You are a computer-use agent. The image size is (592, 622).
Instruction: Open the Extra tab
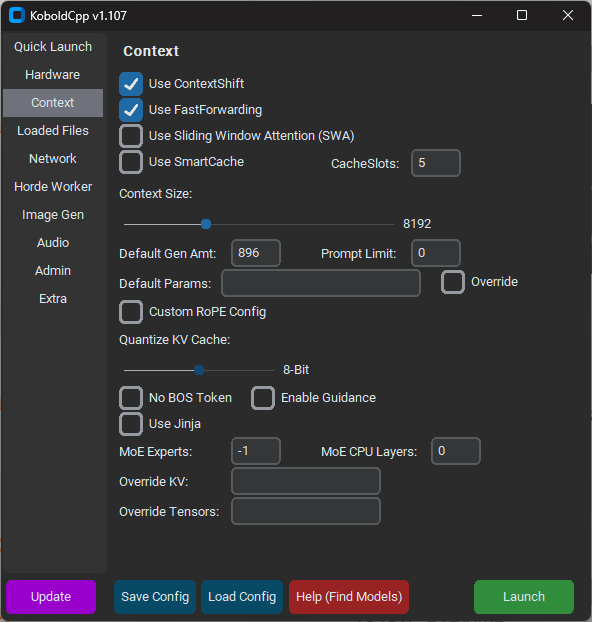(53, 298)
